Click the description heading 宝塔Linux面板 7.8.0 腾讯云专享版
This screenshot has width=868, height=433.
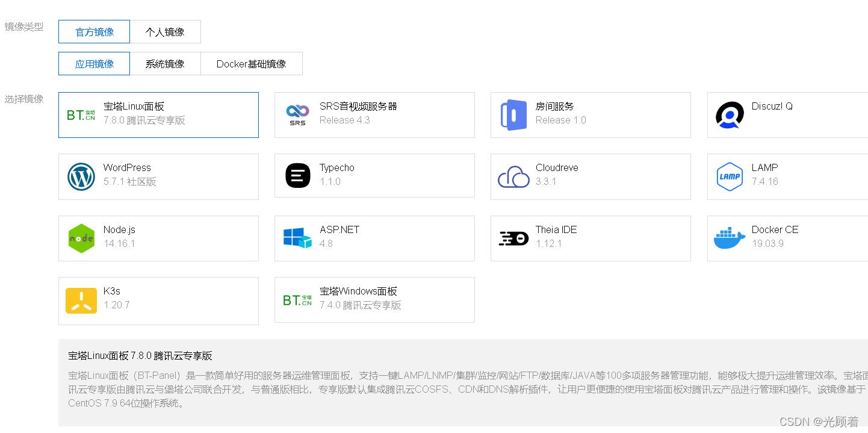[140, 356]
